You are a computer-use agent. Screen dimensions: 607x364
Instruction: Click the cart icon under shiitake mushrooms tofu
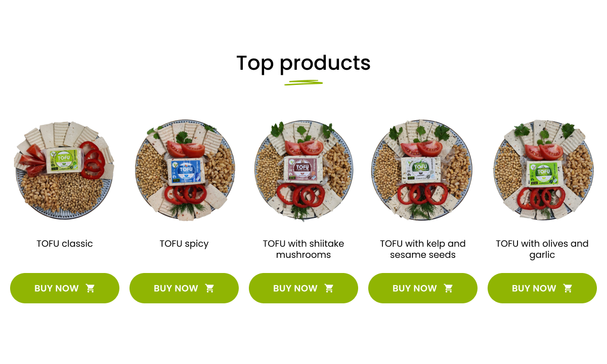(329, 288)
